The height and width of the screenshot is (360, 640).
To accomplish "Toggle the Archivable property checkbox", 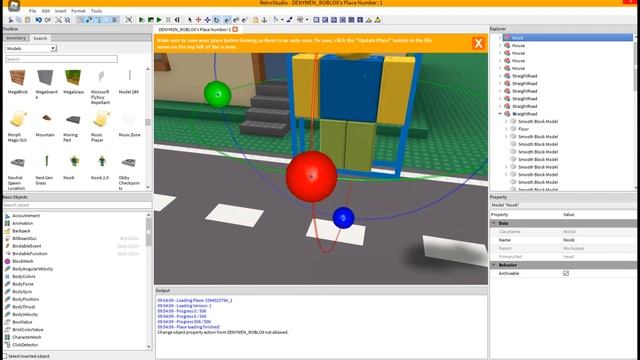I will tap(566, 273).
